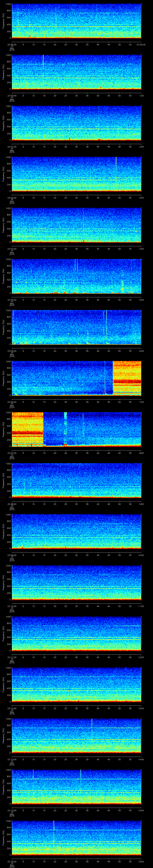
Task: Click the spectrogram panel starting at 23:13:00
Action: tap(76, 736)
